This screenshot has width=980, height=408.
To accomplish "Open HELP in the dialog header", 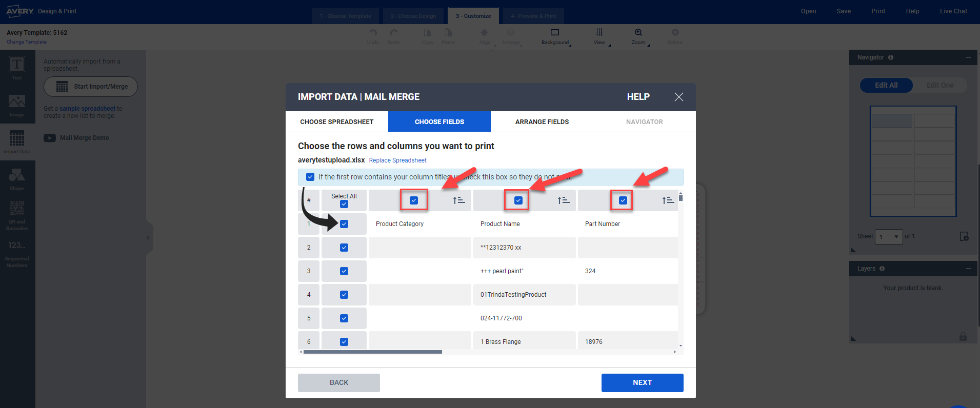I will (638, 97).
